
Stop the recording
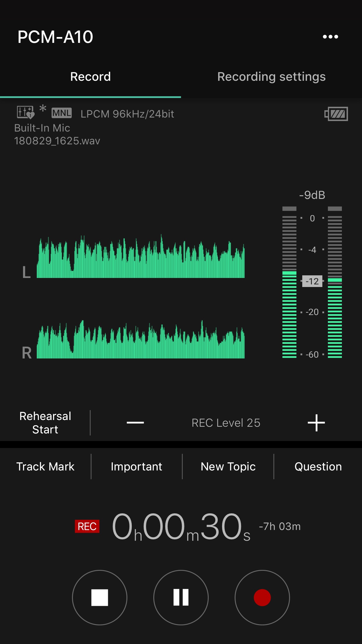coord(100,598)
